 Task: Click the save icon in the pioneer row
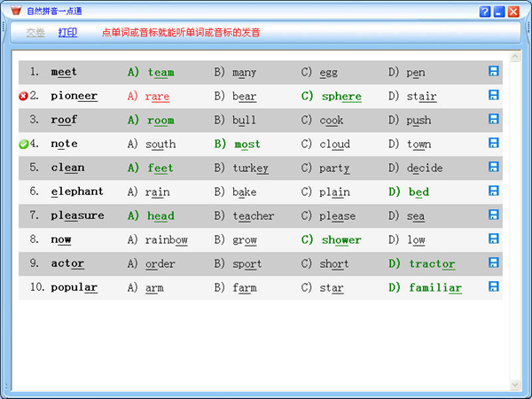pyautogui.click(x=493, y=95)
